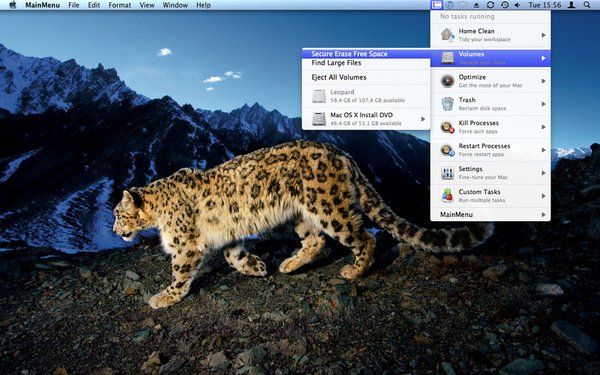Open the Spotlight search magnifier
Image resolution: width=600 pixels, height=375 pixels.
point(587,5)
